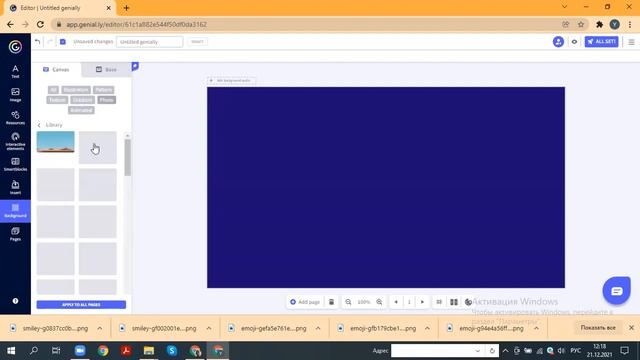This screenshot has height=360, width=640.
Task: Open the collaborators user icon
Action: [558, 42]
